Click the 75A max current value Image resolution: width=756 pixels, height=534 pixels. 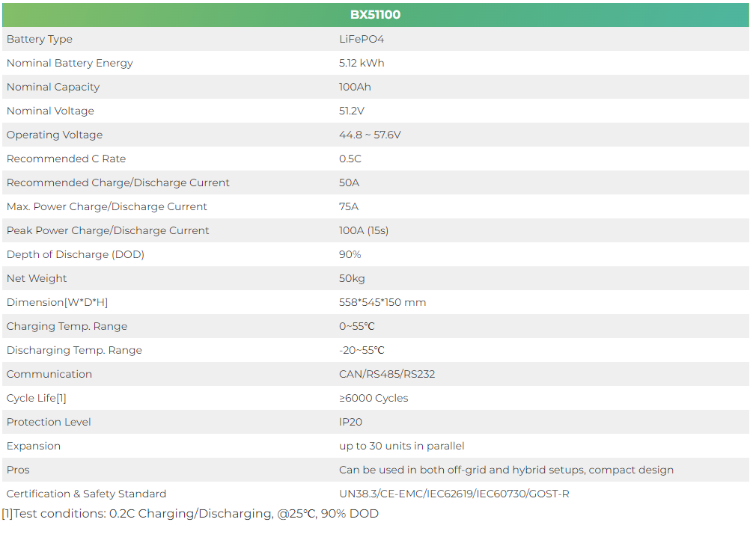point(349,206)
